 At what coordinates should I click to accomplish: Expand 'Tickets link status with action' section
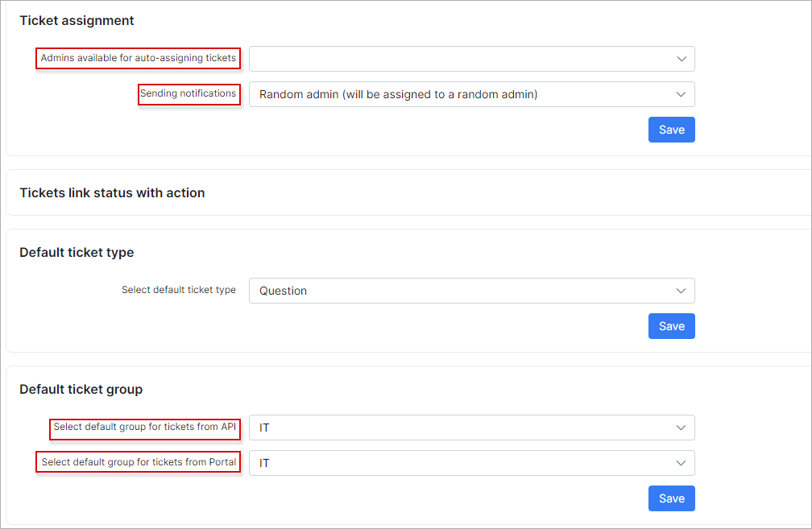[112, 193]
